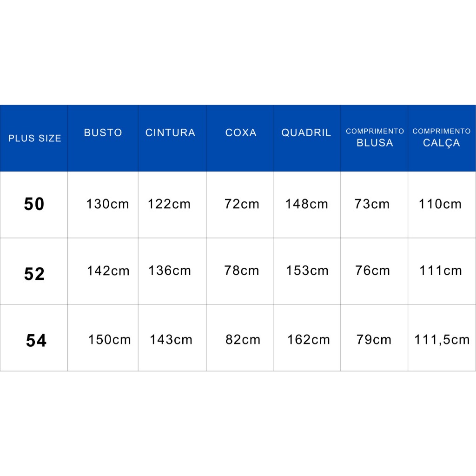476x476 pixels.
Task: Click the 130cm bust value
Action: pos(107,204)
